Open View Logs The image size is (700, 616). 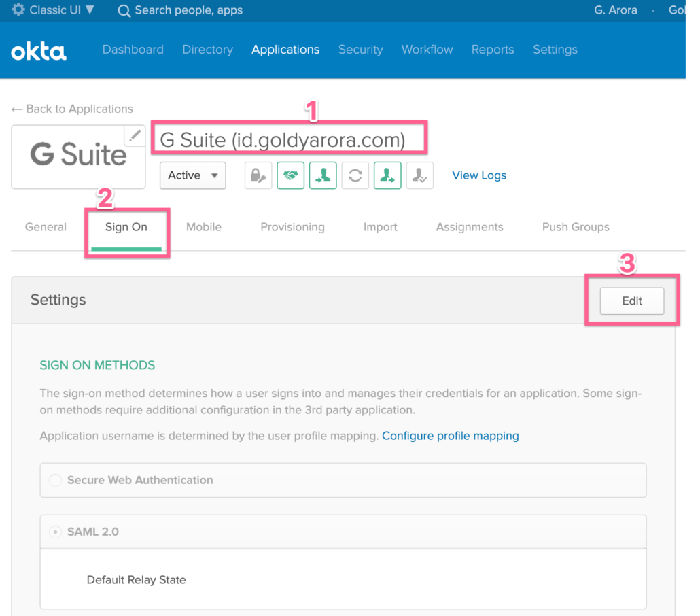click(x=479, y=175)
